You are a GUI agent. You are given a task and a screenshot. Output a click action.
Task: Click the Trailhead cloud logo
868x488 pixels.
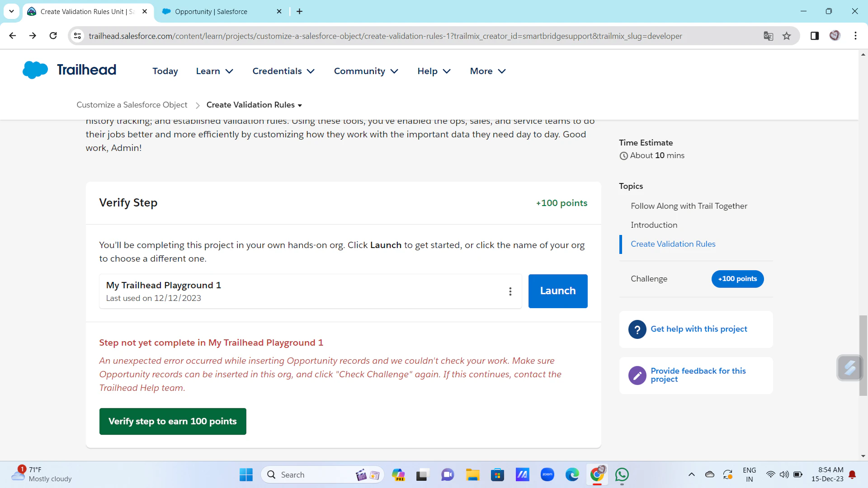pos(35,70)
